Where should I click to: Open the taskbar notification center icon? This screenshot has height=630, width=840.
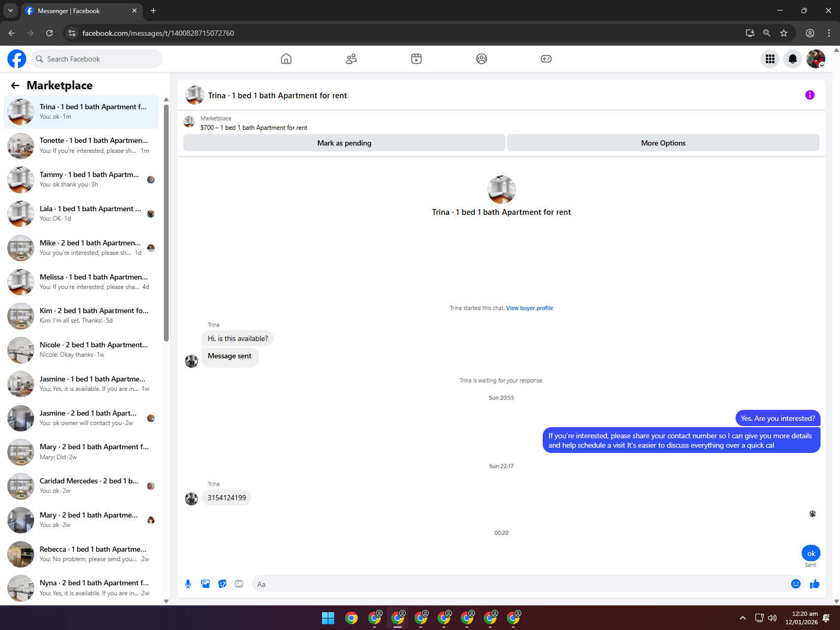click(x=826, y=618)
